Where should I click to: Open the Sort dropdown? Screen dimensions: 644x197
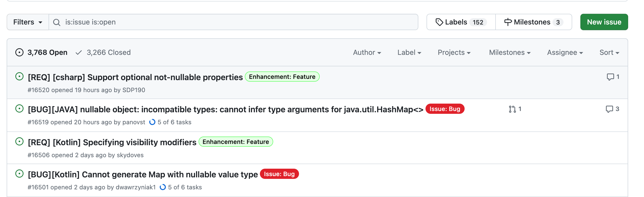point(609,53)
